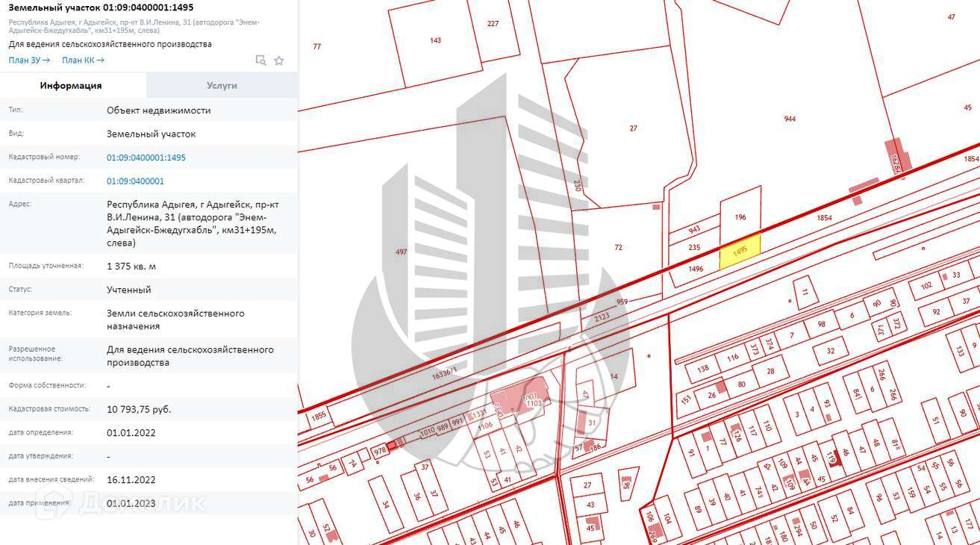Image resolution: width=980 pixels, height=545 pixels.
Task: Select the highlighted yellow parcel 1495 on the map
Action: click(x=740, y=252)
